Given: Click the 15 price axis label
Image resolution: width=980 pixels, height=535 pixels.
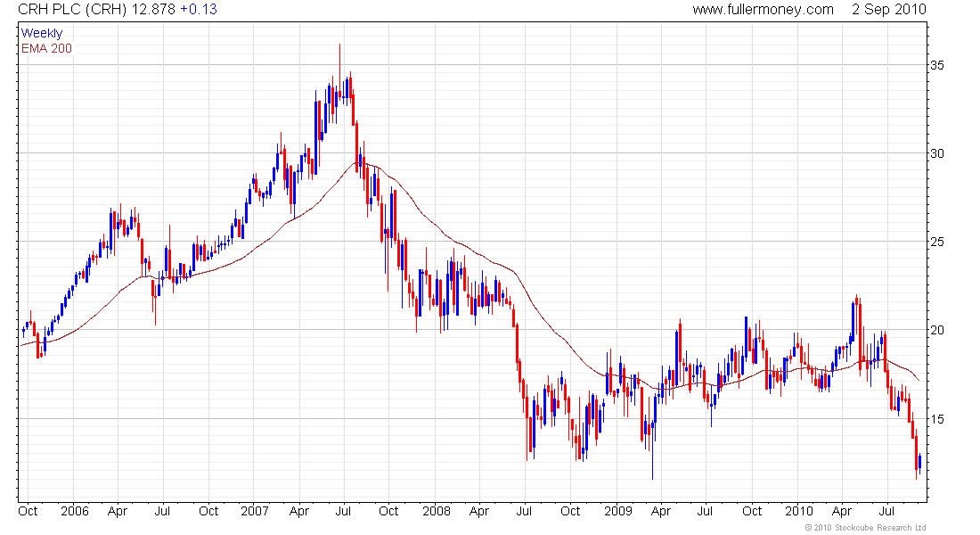Looking at the screenshot, I should coord(937,418).
